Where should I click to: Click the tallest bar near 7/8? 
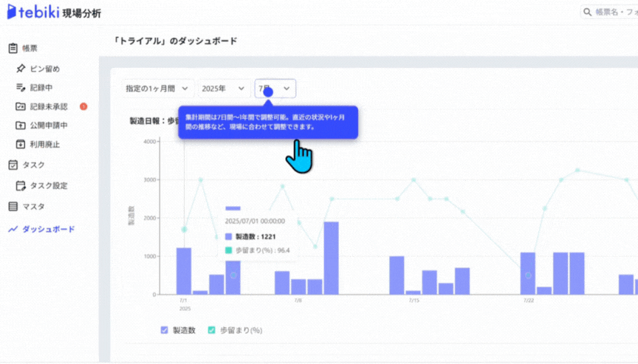[331, 258]
